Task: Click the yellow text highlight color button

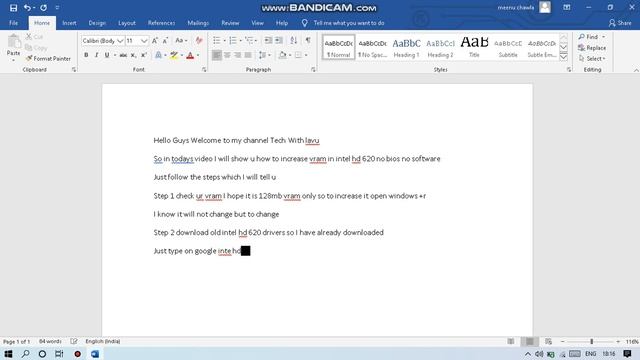Action: [x=174, y=55]
